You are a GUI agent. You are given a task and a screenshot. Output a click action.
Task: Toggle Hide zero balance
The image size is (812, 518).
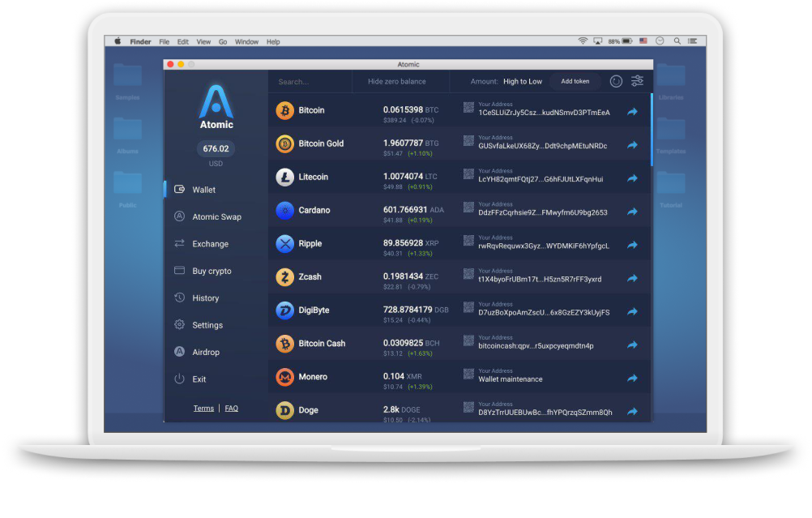(x=396, y=81)
